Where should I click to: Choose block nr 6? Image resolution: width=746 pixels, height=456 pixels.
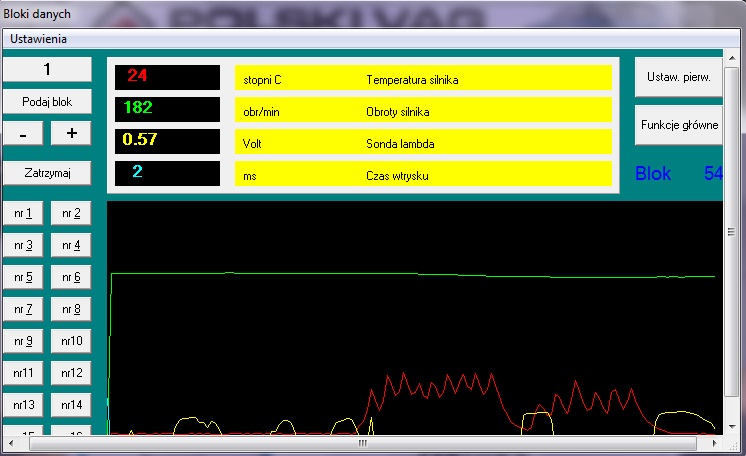71,277
